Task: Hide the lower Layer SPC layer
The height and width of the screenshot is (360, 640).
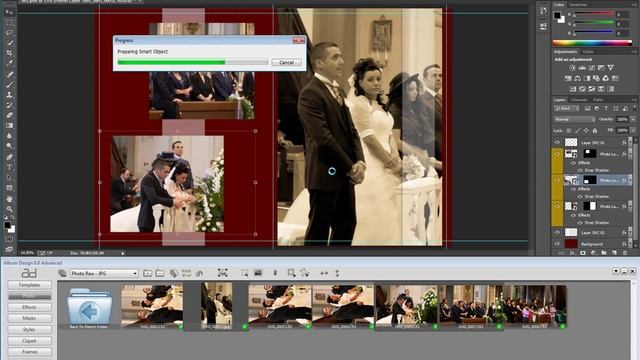Action: point(557,232)
